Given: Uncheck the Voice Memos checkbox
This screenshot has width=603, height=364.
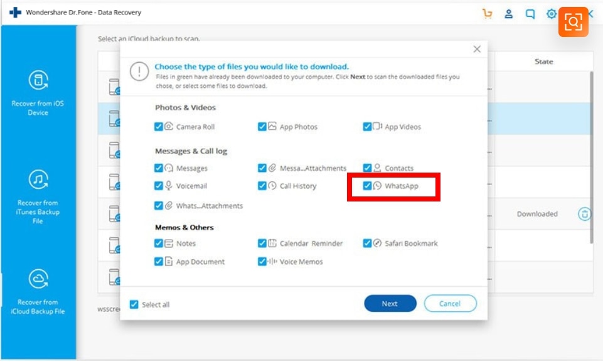Looking at the screenshot, I should pos(262,262).
